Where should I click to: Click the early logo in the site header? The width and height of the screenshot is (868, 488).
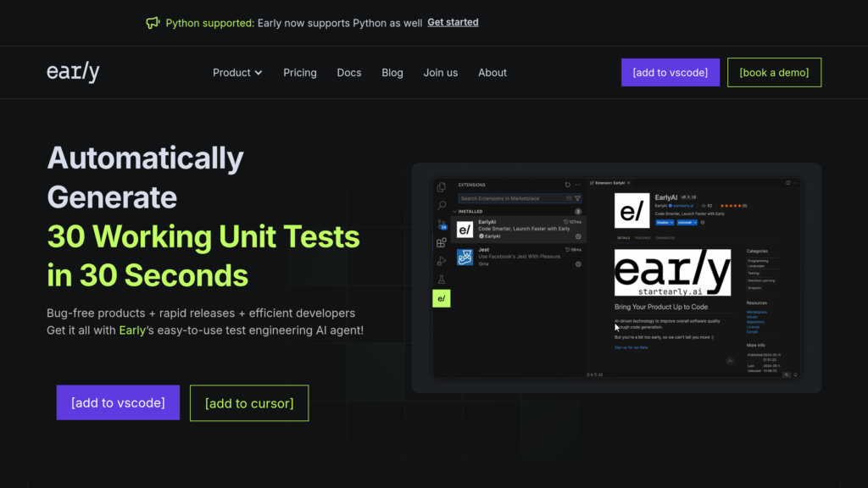pos(73,72)
